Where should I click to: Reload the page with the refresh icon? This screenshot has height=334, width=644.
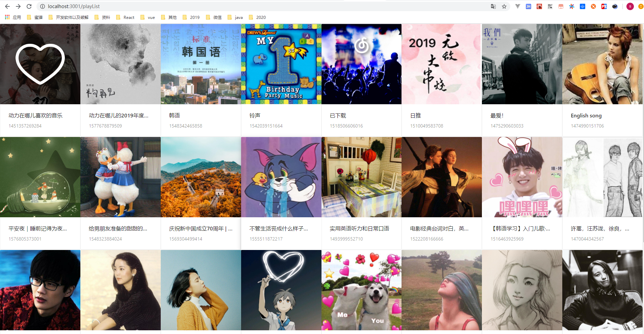(x=29, y=6)
